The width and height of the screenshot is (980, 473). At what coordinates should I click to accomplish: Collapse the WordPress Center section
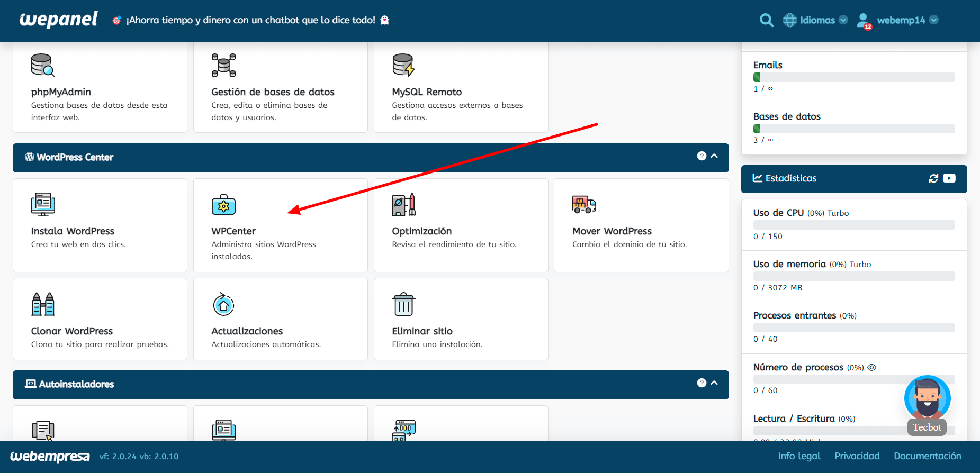[714, 156]
